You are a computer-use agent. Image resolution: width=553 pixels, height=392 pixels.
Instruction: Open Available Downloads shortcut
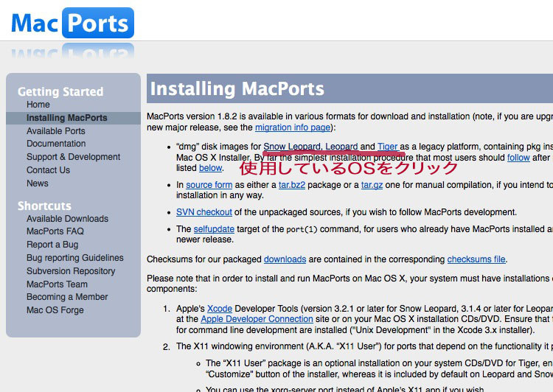[67, 219]
